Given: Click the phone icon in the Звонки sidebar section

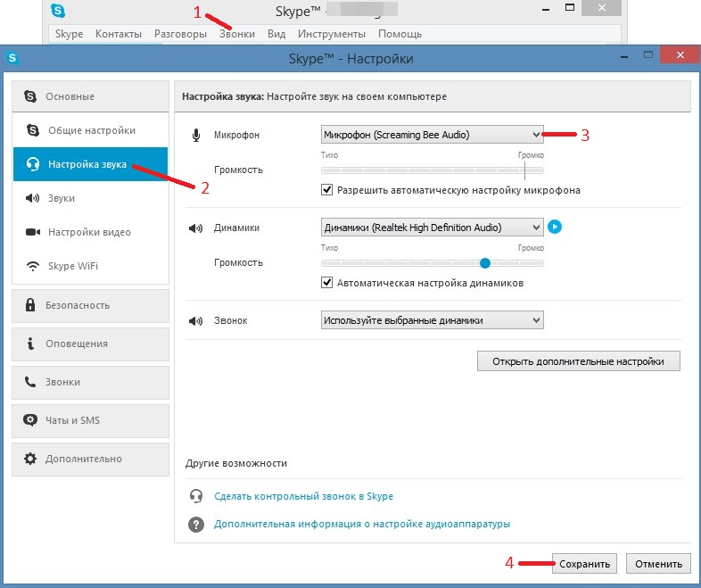Looking at the screenshot, I should (x=30, y=382).
